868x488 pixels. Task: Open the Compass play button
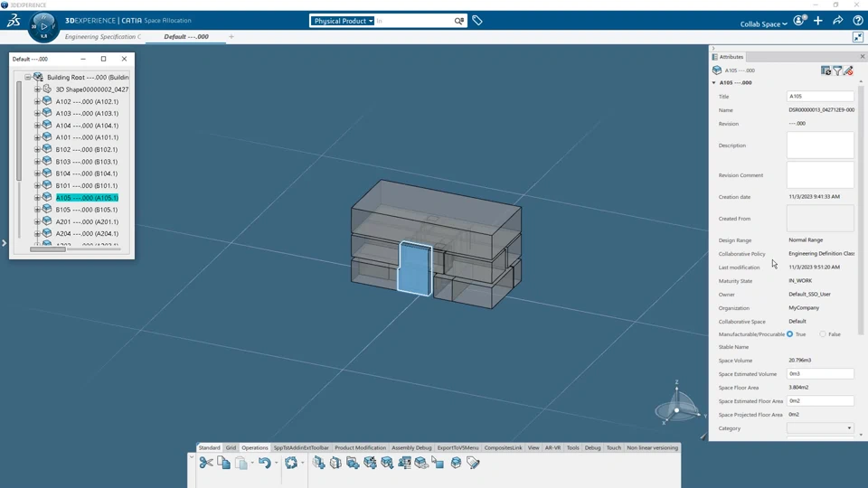43,26
